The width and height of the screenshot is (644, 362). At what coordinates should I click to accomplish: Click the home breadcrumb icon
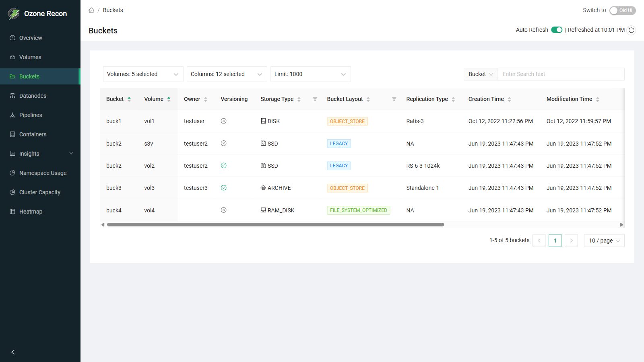91,10
